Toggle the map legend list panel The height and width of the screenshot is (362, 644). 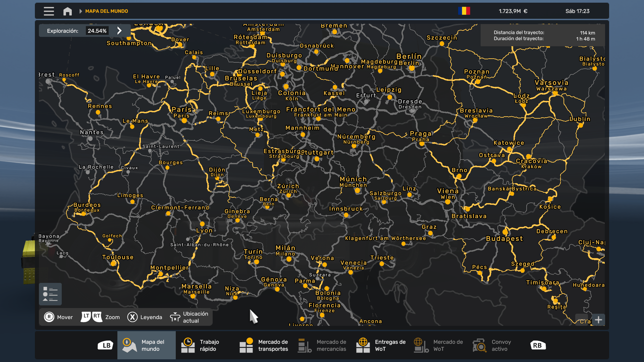(51, 294)
